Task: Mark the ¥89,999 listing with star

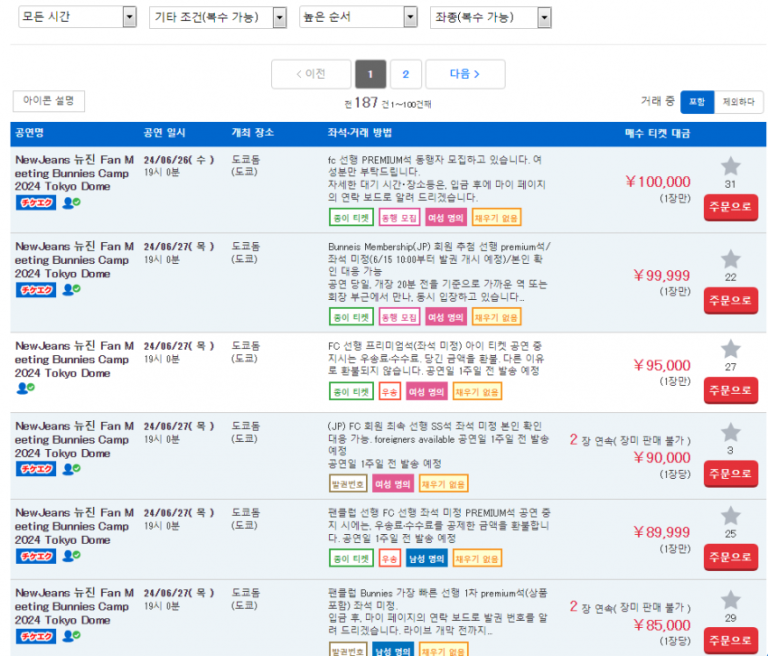Action: 730,515
